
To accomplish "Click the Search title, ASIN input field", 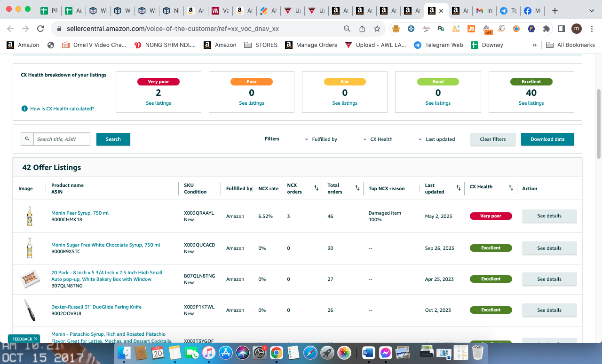I will click(62, 139).
